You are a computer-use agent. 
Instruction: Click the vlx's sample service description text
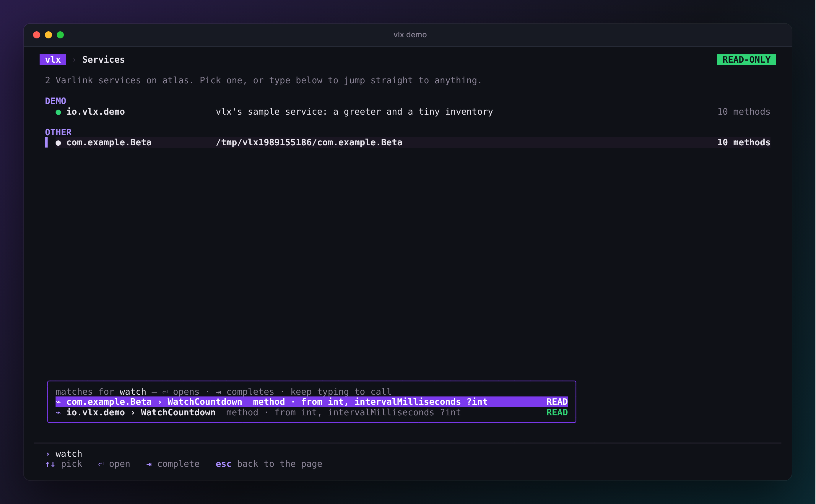coord(354,112)
